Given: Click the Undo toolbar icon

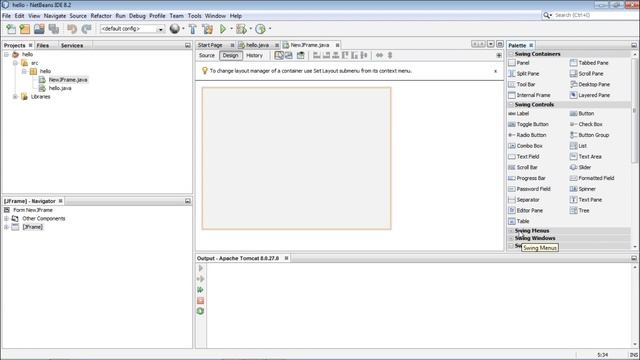Looking at the screenshot, I should point(72,29).
